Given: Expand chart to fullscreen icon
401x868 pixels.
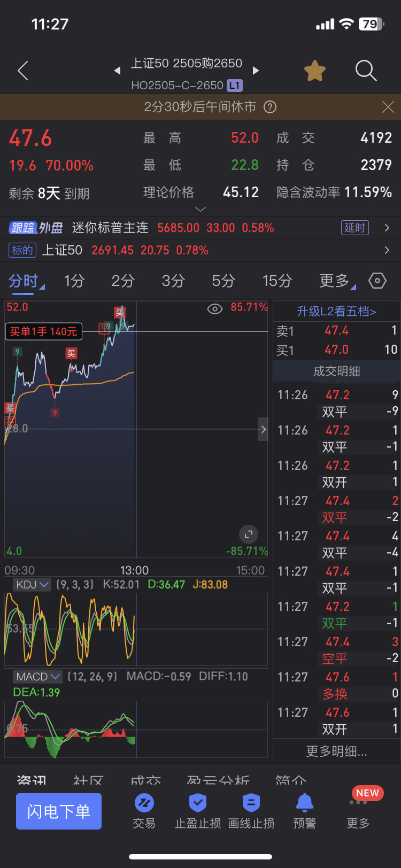Looking at the screenshot, I should [249, 534].
